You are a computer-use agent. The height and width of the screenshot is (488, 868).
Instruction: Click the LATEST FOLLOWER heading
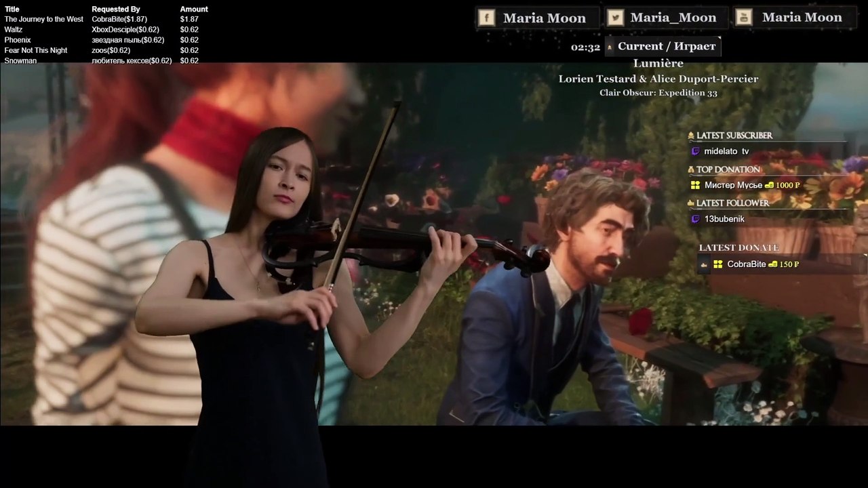(x=733, y=203)
